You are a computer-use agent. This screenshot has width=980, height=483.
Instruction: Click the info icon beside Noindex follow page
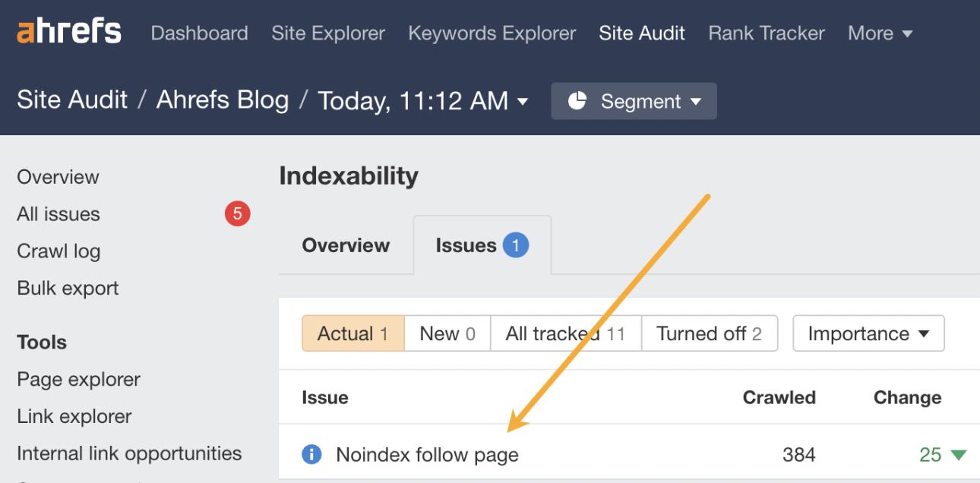click(311, 454)
